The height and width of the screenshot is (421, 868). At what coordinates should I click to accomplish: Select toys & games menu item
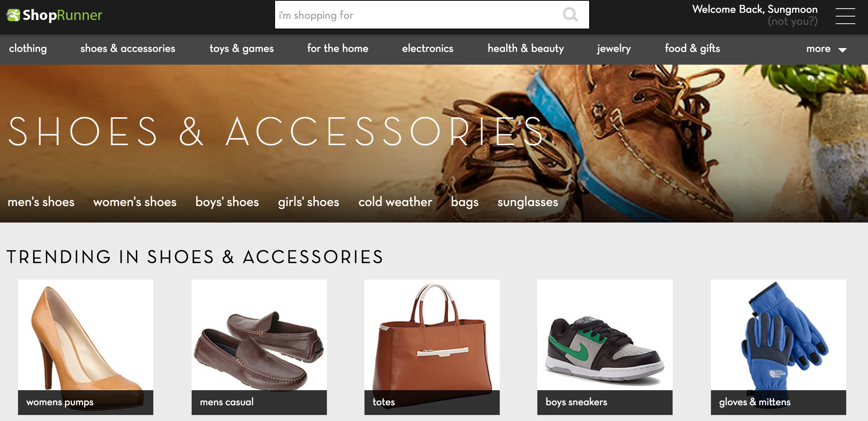(x=242, y=48)
